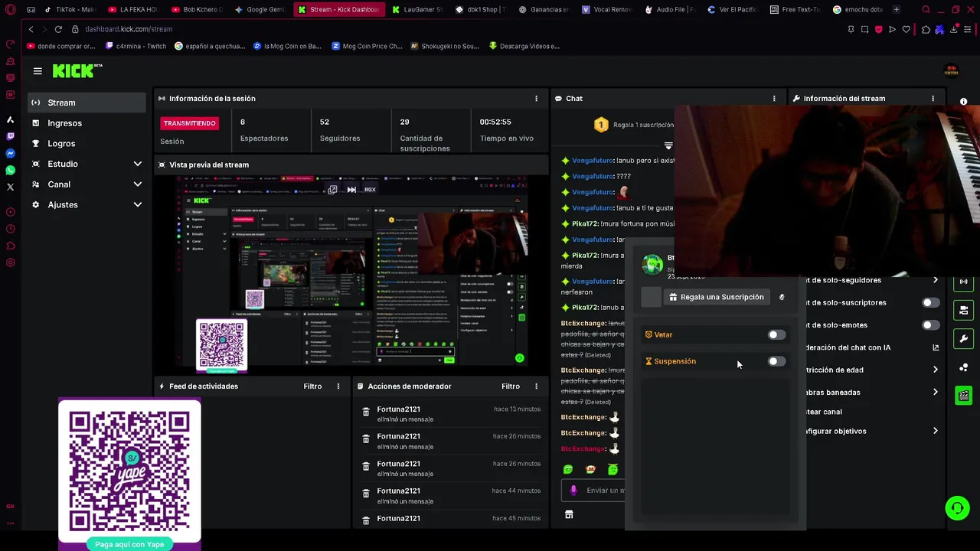Open palabras baneadas chevron
The width and height of the screenshot is (980, 551).
coord(936,392)
